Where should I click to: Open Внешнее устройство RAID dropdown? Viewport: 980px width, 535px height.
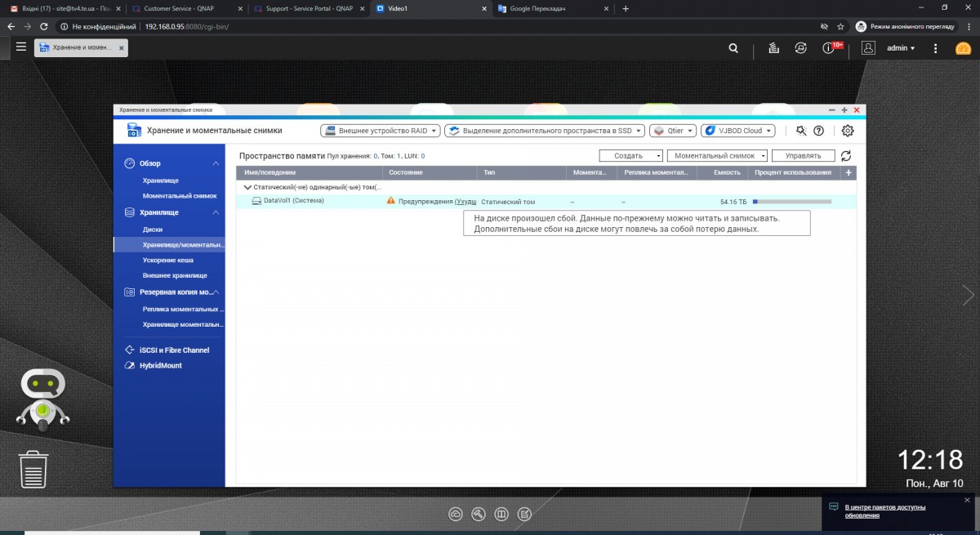[x=380, y=131]
